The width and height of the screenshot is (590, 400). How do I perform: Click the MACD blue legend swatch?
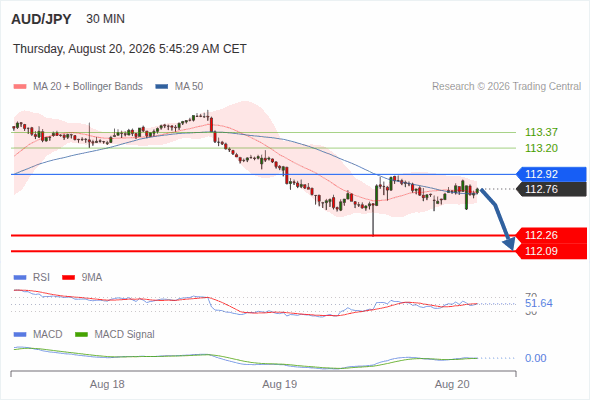(20, 335)
